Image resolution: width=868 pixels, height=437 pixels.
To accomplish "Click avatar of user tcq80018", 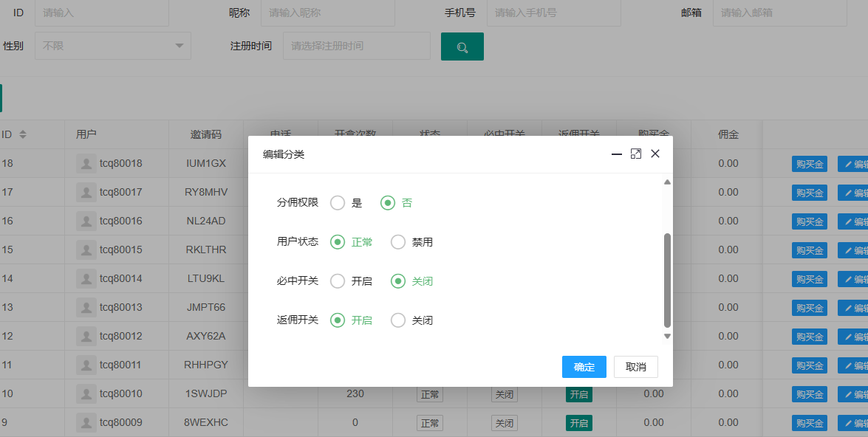I will pos(86,163).
